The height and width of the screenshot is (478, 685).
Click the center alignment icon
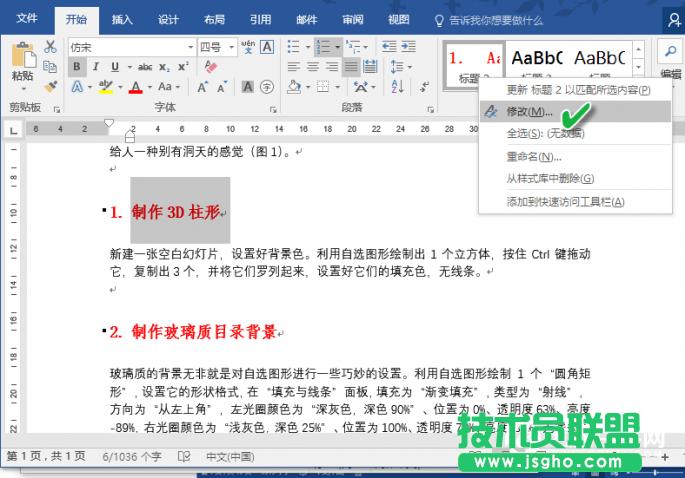(313, 67)
